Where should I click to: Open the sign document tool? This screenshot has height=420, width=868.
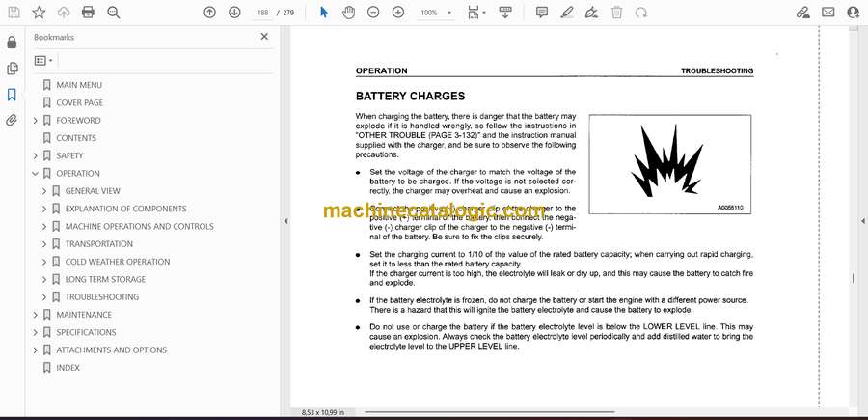[592, 13]
